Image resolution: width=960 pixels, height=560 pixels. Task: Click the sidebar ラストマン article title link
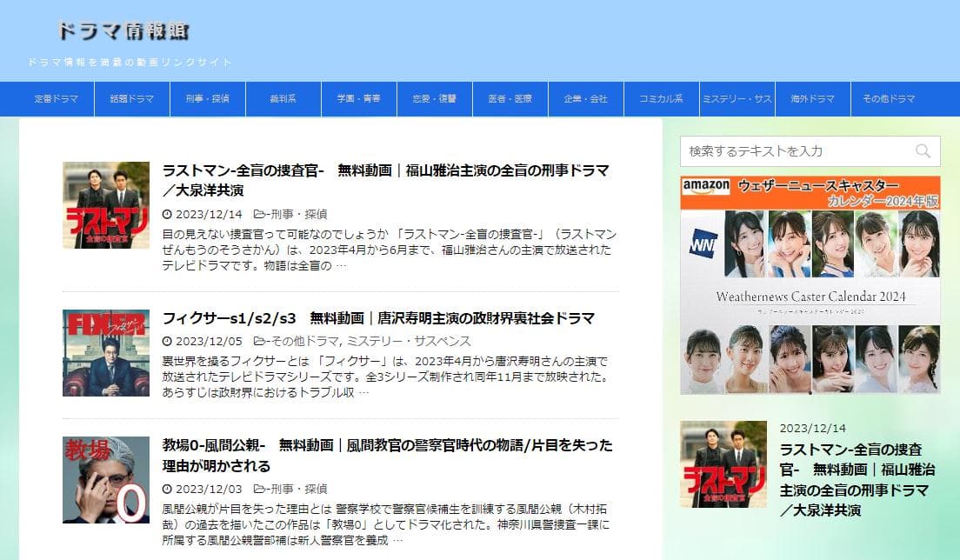[857, 480]
